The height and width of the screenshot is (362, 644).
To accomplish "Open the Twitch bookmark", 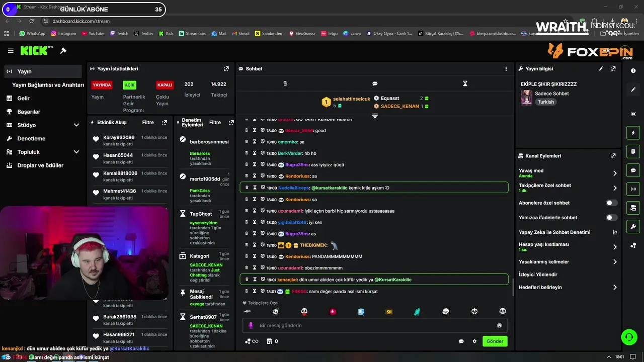I will (x=119, y=34).
